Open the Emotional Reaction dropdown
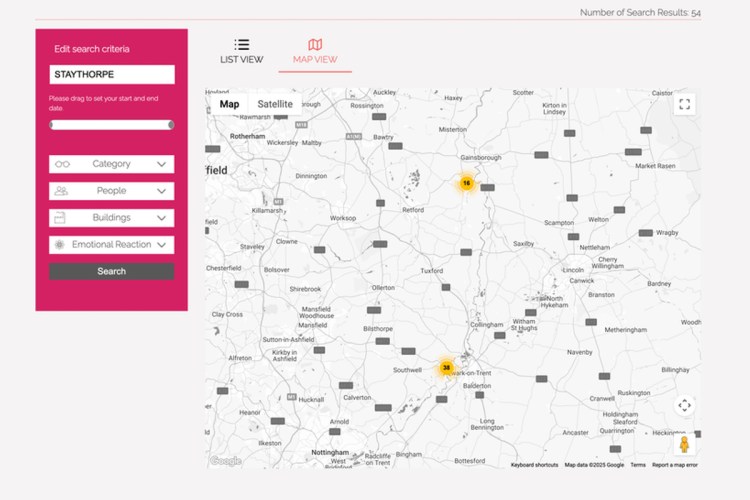This screenshot has width=750, height=500. pos(111,245)
